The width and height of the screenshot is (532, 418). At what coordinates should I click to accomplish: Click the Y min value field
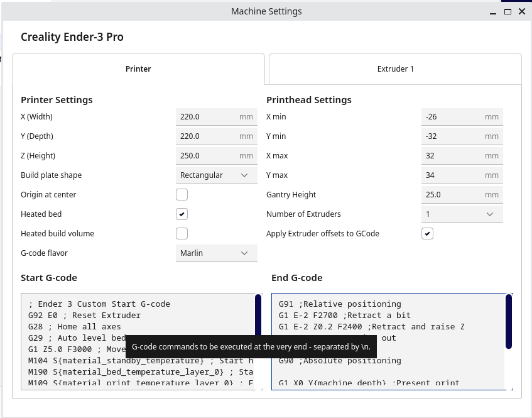click(462, 136)
